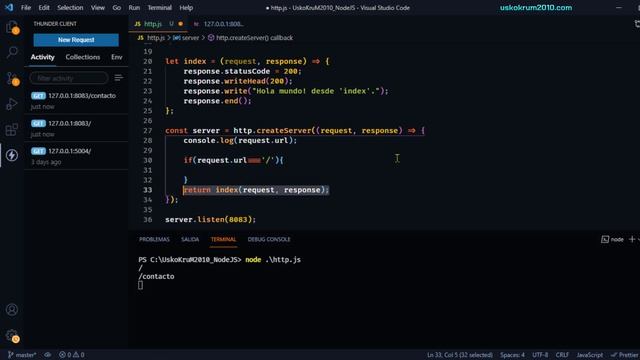The image size is (640, 360).
Task: Switch to TERMINAL panel tab
Action: pyautogui.click(x=223, y=239)
